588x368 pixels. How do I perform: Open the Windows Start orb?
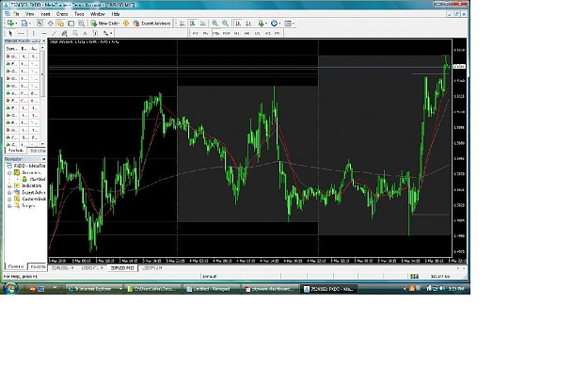pos(10,289)
